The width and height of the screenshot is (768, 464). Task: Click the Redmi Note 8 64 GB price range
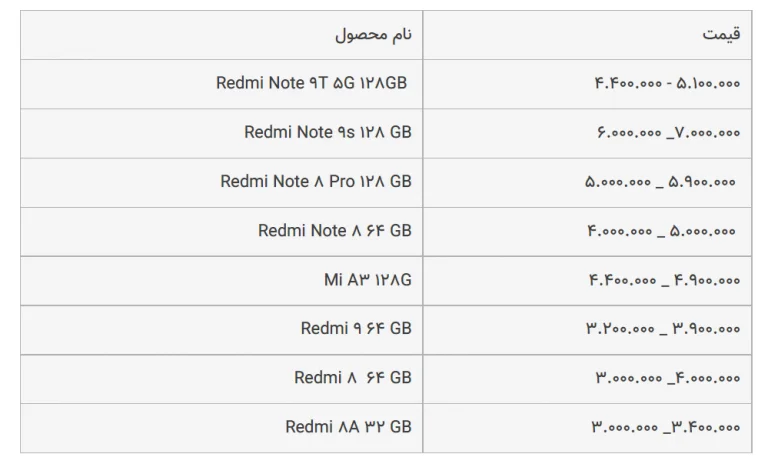(661, 231)
